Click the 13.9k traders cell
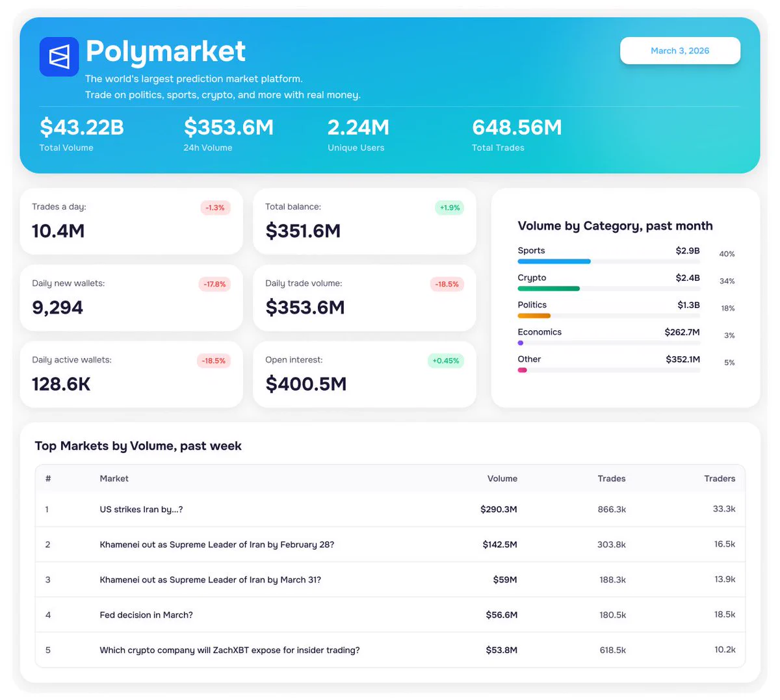This screenshot has width=780, height=700. pyautogui.click(x=725, y=579)
